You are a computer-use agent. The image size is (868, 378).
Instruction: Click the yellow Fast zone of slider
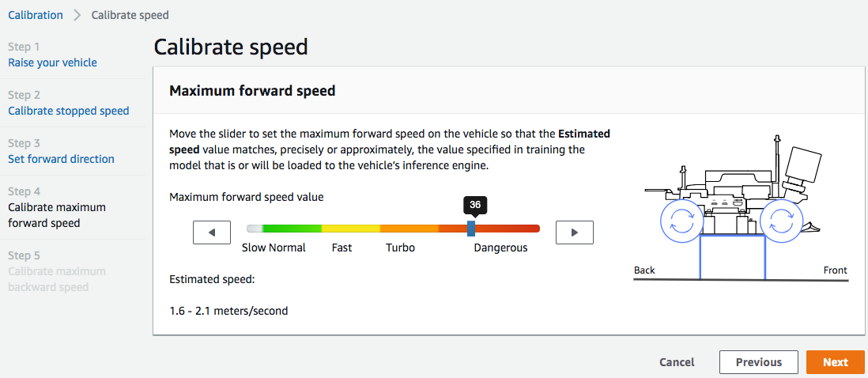coord(350,229)
